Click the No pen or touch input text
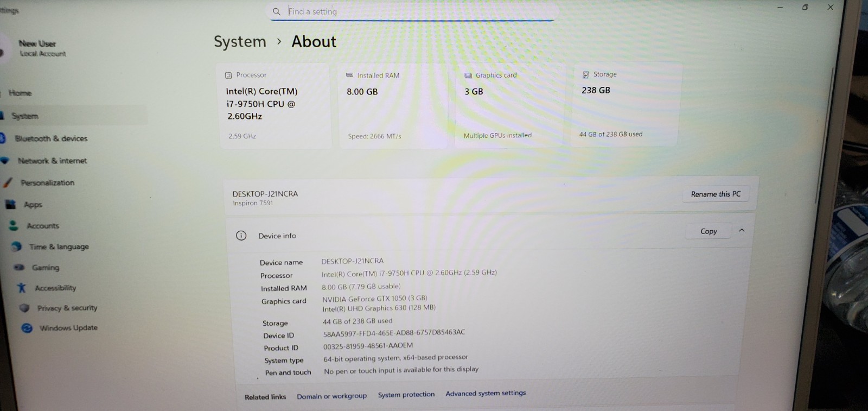 pos(401,370)
